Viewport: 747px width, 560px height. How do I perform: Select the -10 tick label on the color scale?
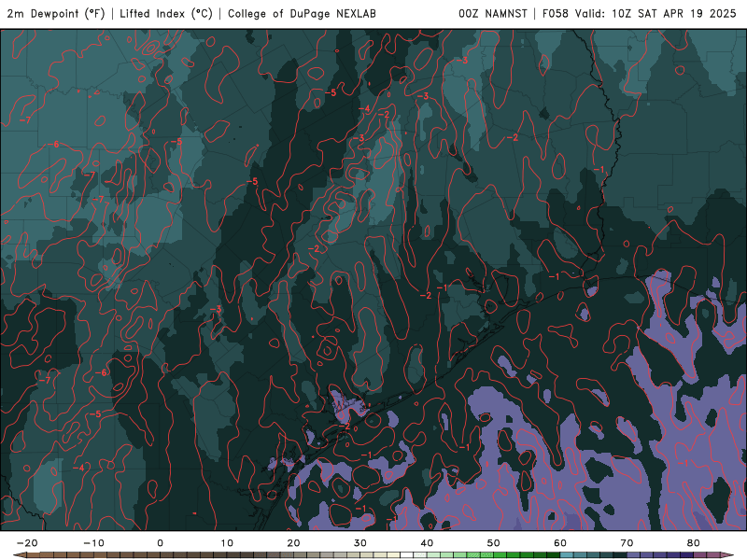93,543
